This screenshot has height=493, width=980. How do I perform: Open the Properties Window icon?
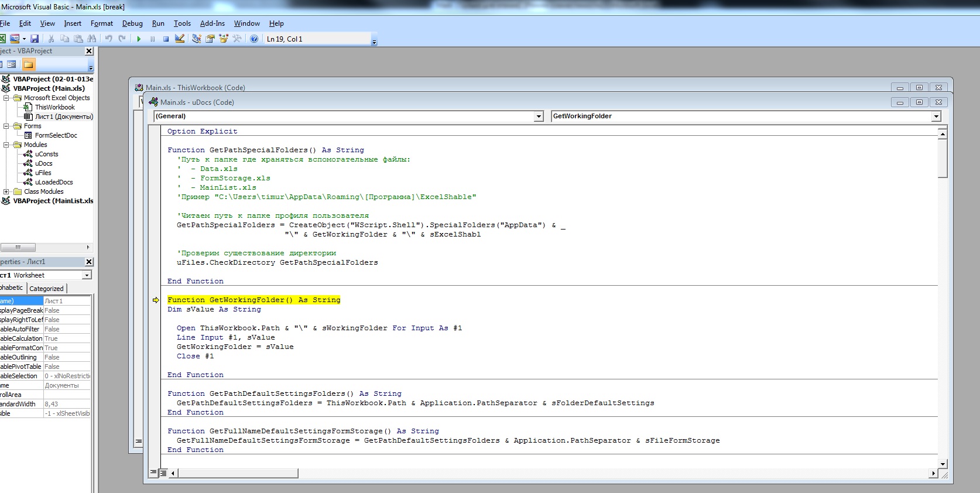[210, 39]
